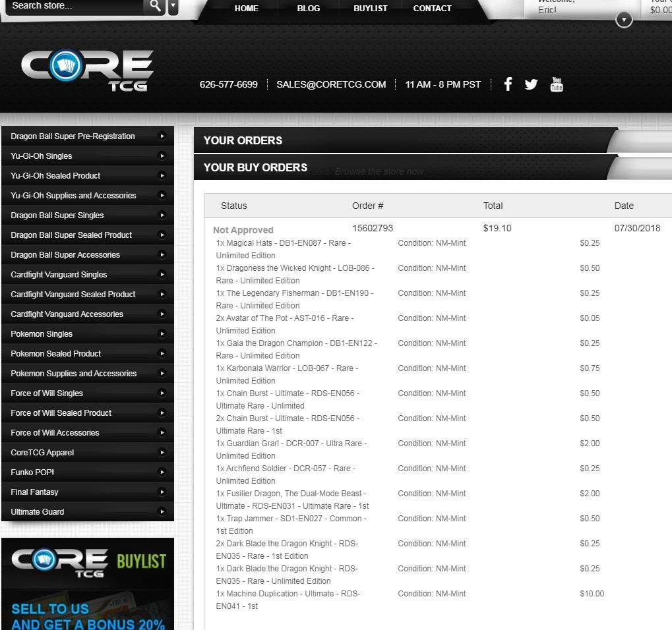
Task: Expand Dragon Ball Super Sealed Product arrow
Action: [x=162, y=235]
